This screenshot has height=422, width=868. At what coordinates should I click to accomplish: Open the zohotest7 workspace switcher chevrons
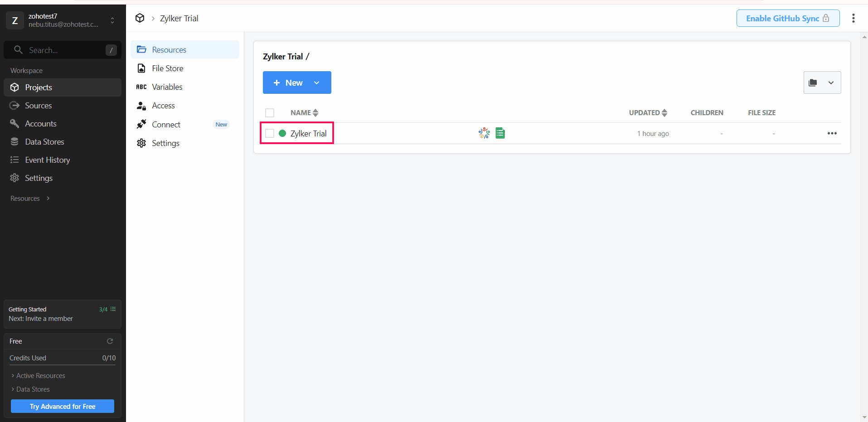tap(112, 20)
